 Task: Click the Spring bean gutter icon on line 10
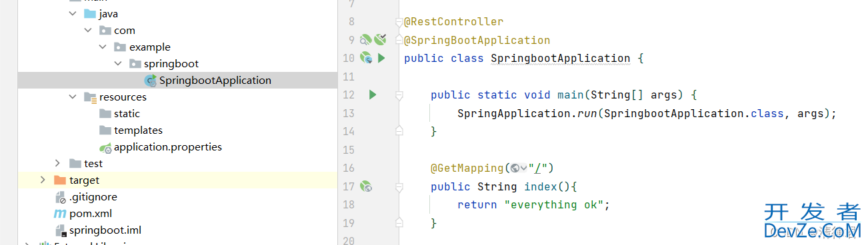(366, 59)
